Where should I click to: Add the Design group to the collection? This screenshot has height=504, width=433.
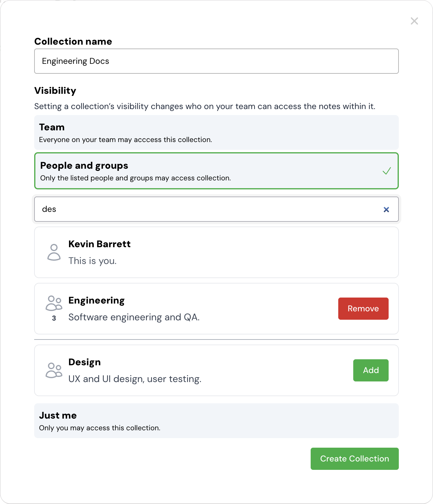tap(371, 370)
